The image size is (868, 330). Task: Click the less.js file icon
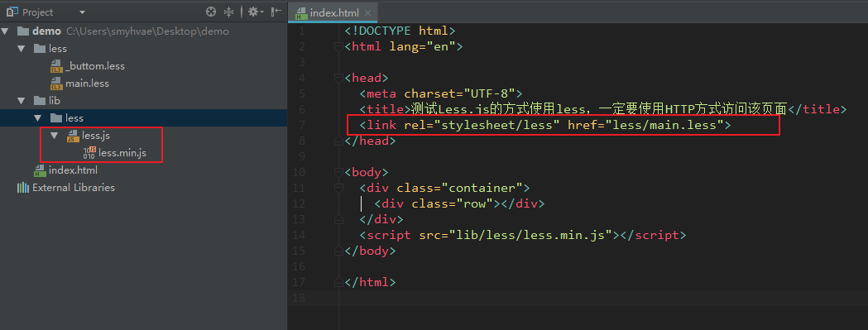(73, 135)
